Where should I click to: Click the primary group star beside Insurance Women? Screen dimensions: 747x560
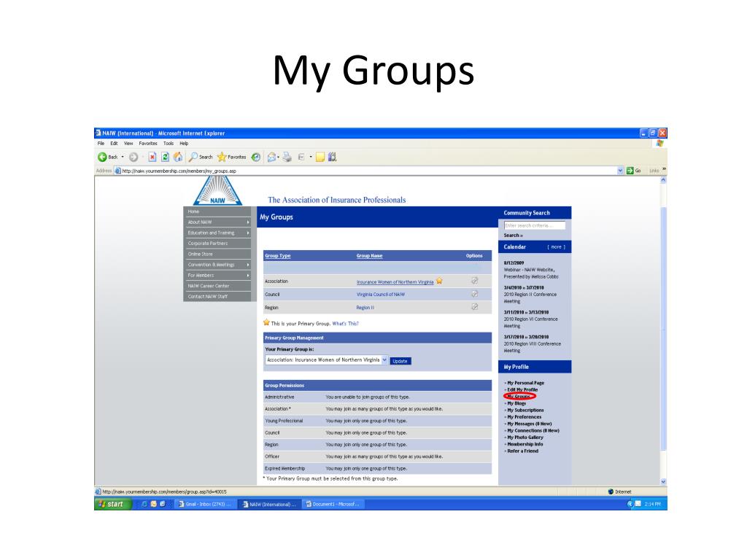coord(439,281)
